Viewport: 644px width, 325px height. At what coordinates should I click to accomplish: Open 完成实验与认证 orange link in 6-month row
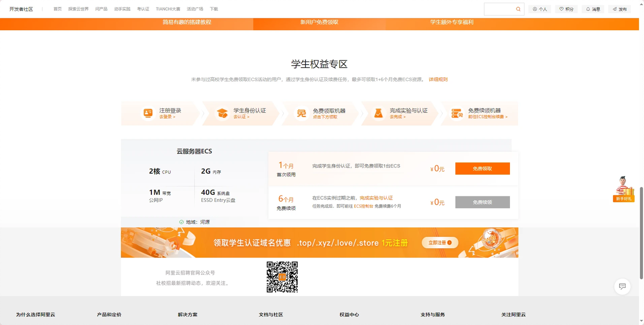click(376, 198)
